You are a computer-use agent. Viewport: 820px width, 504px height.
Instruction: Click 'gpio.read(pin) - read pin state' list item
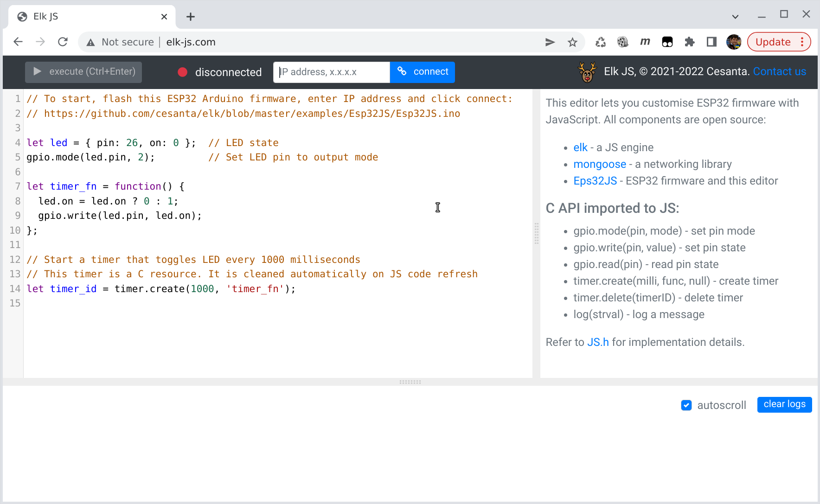[646, 264]
